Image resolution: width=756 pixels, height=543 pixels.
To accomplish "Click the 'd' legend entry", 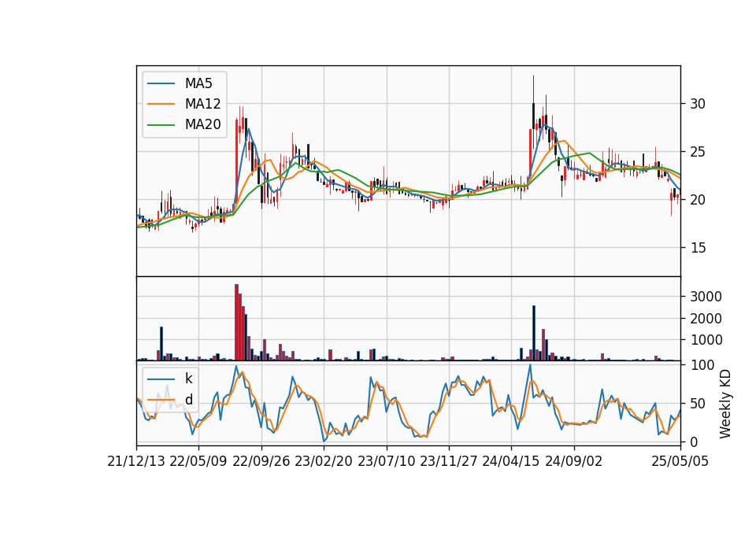I will tap(188, 400).
